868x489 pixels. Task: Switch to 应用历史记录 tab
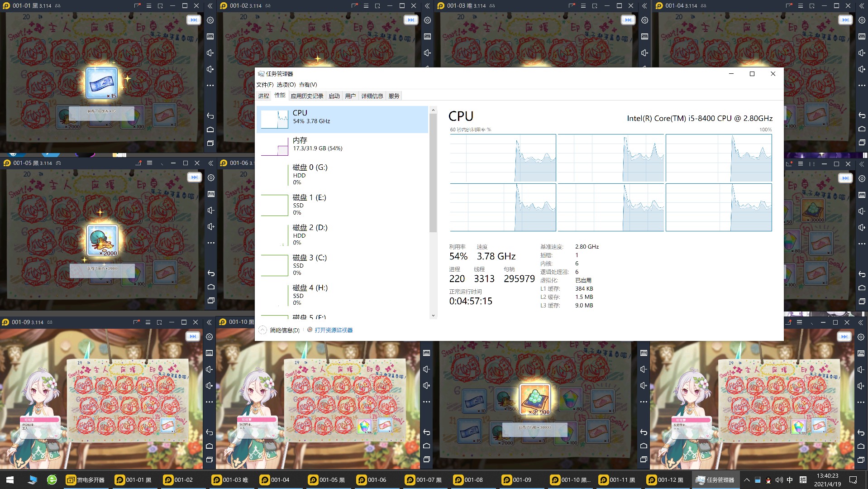[x=307, y=96]
